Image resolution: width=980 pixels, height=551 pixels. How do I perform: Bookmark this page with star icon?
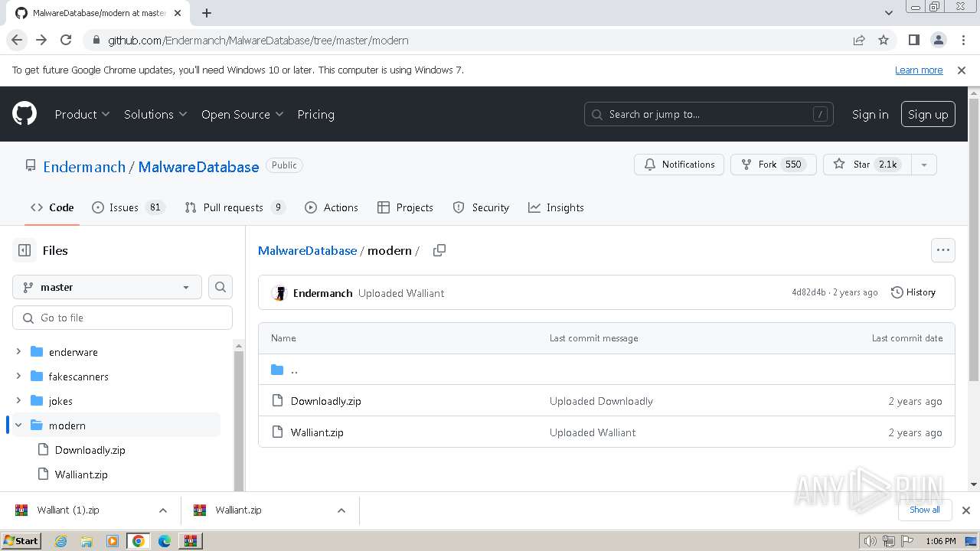pyautogui.click(x=884, y=40)
